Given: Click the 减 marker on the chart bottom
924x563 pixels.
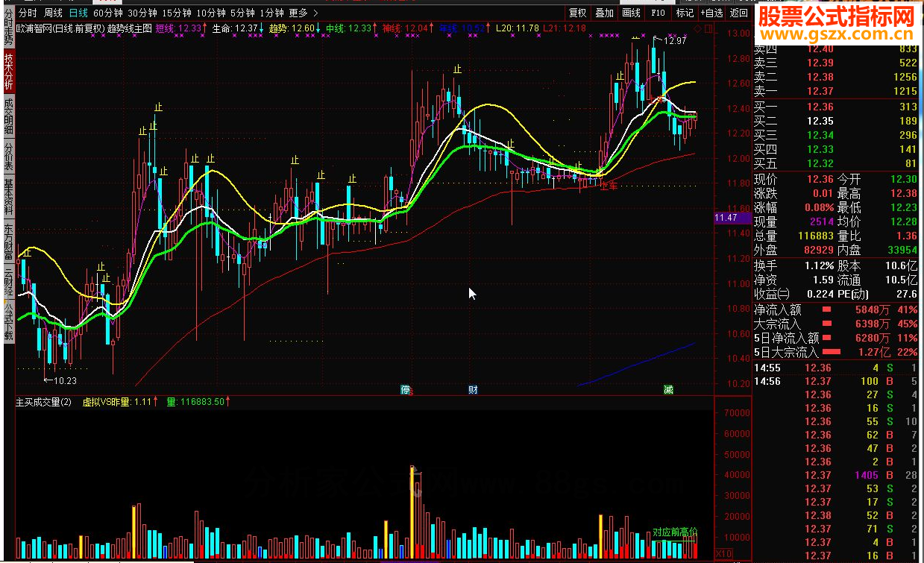Looking at the screenshot, I should click(668, 390).
